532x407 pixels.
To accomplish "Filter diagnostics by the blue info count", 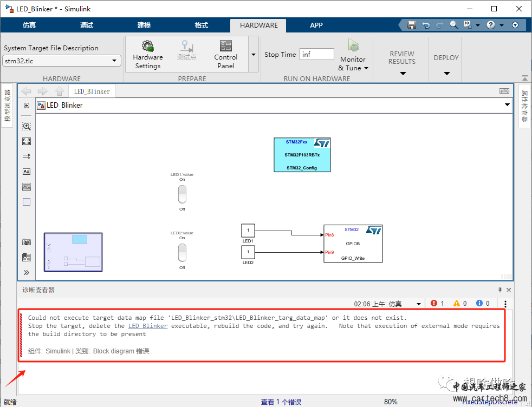I will pos(483,303).
